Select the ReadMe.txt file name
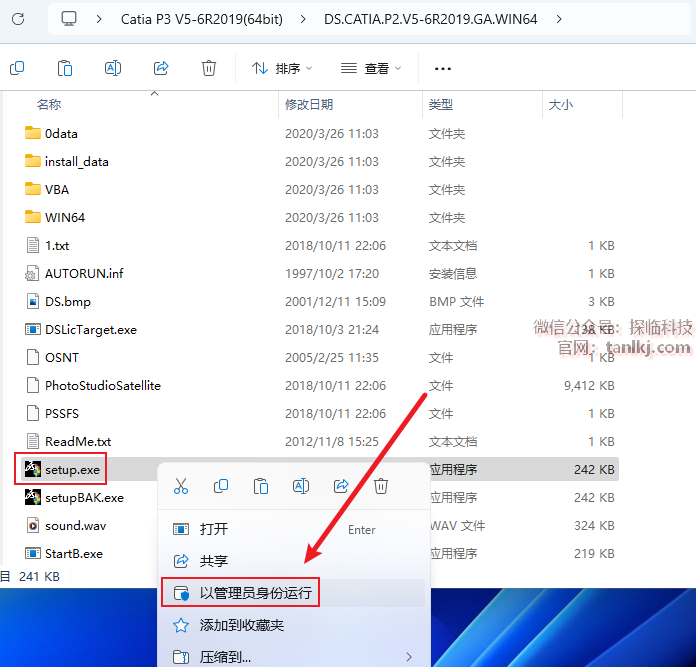Image resolution: width=696 pixels, height=667 pixels. point(78,441)
